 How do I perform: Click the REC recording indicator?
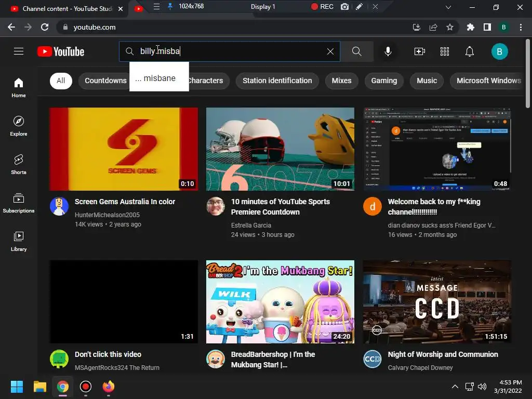click(x=322, y=6)
